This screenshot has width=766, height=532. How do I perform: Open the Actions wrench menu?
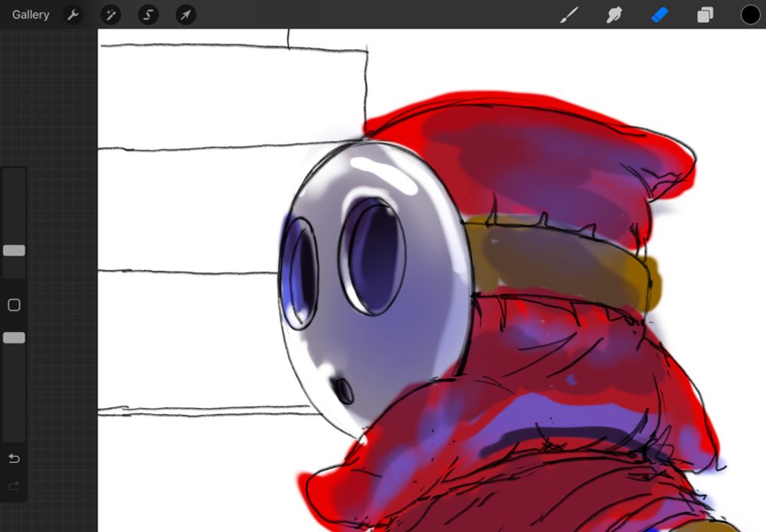(x=74, y=15)
